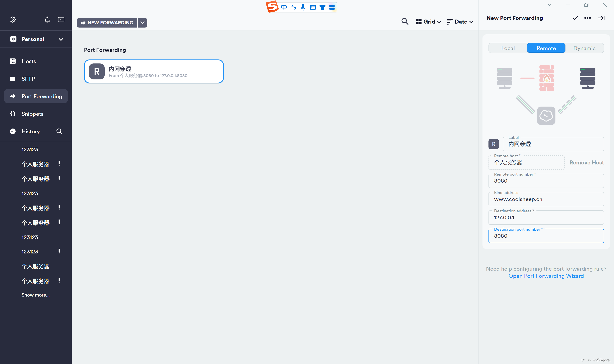This screenshot has width=614, height=364.
Task: Expand the Personal vault dropdown
Action: (61, 39)
